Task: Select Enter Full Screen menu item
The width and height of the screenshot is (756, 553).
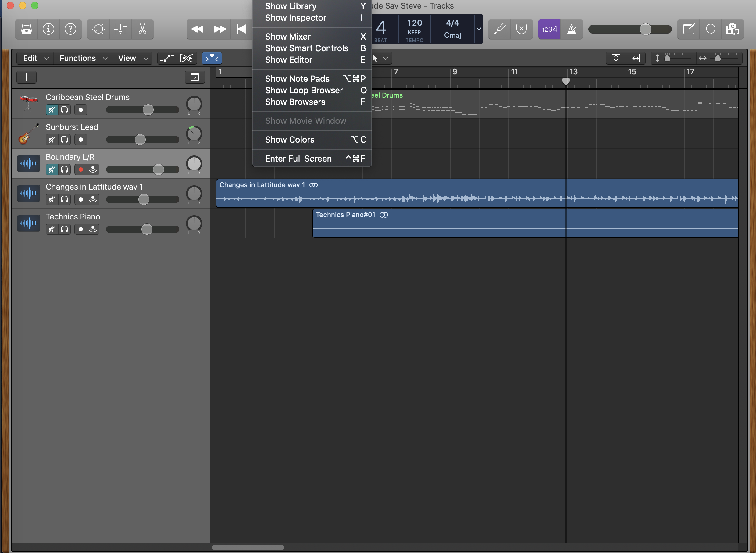Action: (298, 158)
